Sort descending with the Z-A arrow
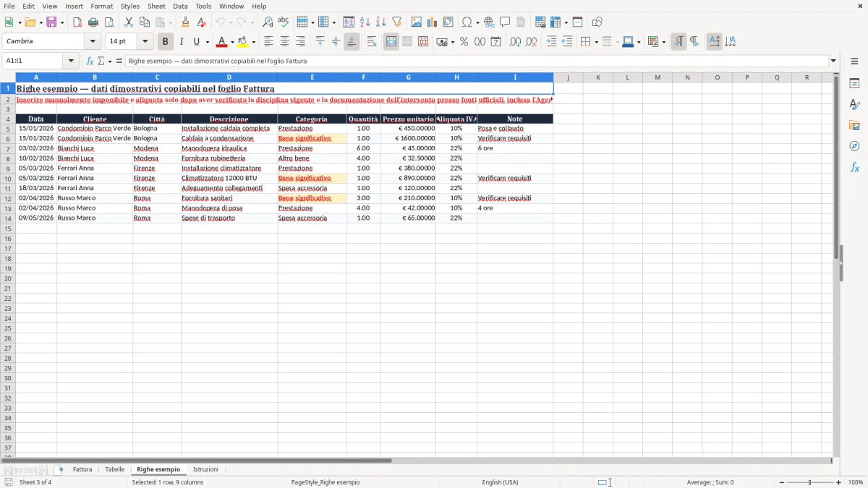This screenshot has width=868, height=488. tap(381, 22)
